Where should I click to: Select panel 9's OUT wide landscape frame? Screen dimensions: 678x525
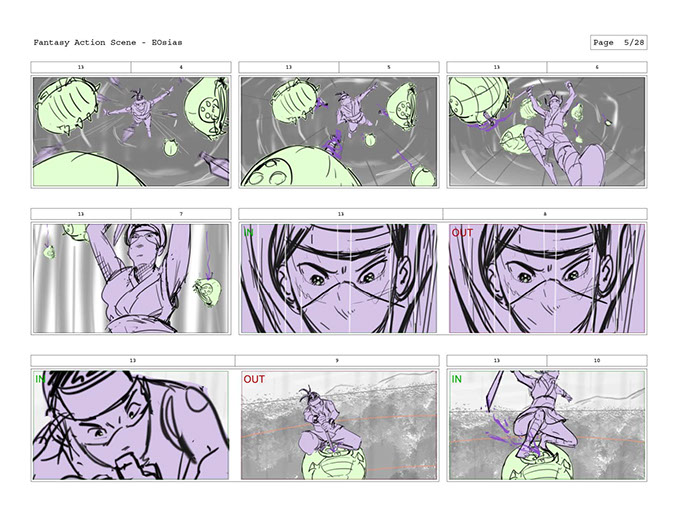pyautogui.click(x=339, y=425)
